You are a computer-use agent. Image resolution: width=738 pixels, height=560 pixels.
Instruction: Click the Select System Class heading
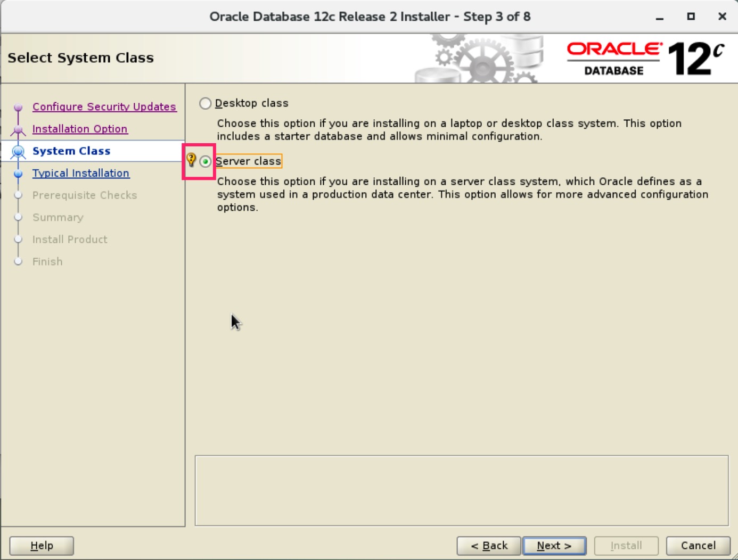click(x=80, y=57)
